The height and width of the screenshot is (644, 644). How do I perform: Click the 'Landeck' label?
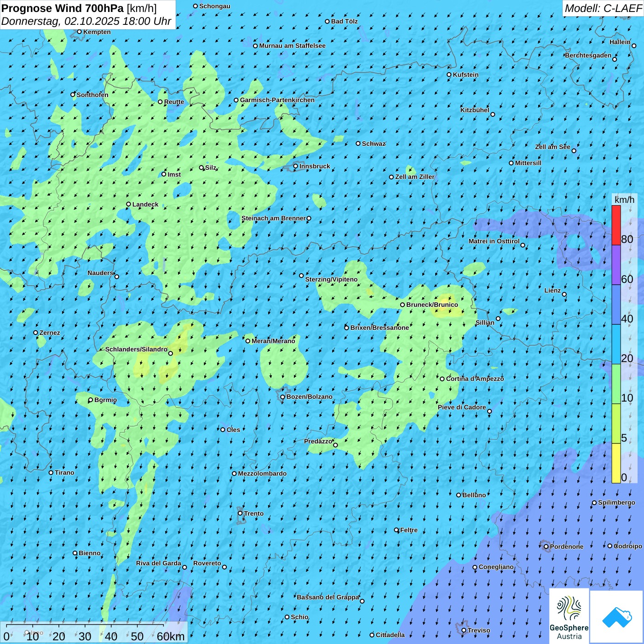(x=145, y=204)
